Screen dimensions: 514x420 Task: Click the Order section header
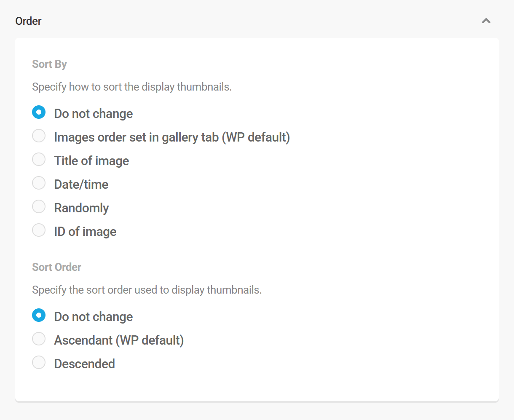tap(28, 21)
